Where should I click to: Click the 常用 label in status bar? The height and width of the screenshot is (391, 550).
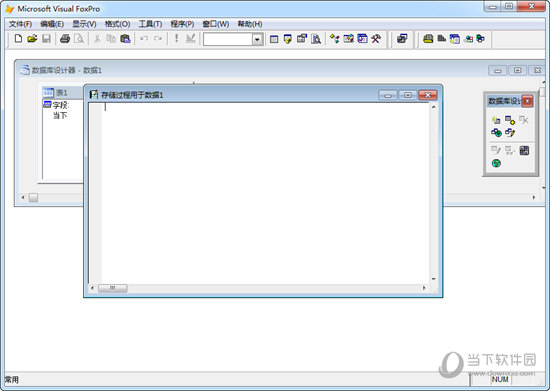tap(12, 380)
